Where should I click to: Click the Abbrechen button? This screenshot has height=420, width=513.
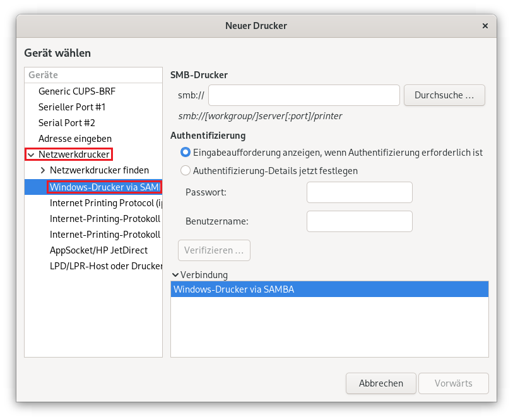pos(381,383)
